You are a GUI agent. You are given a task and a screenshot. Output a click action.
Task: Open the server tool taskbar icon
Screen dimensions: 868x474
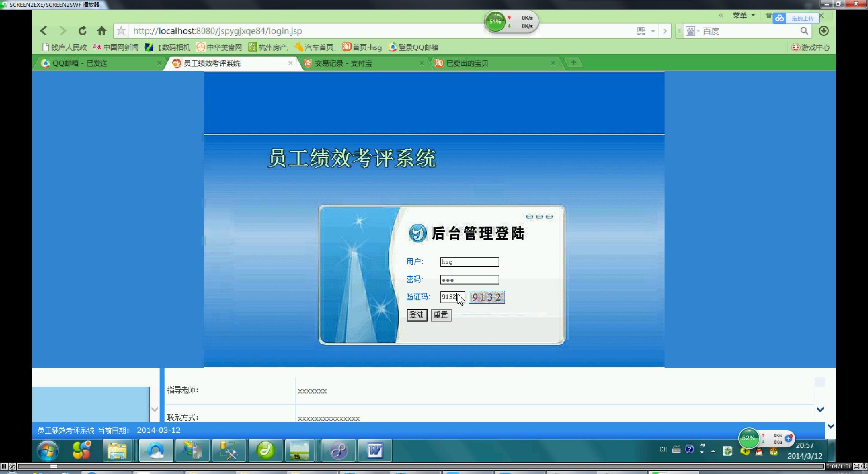pyautogui.click(x=192, y=450)
